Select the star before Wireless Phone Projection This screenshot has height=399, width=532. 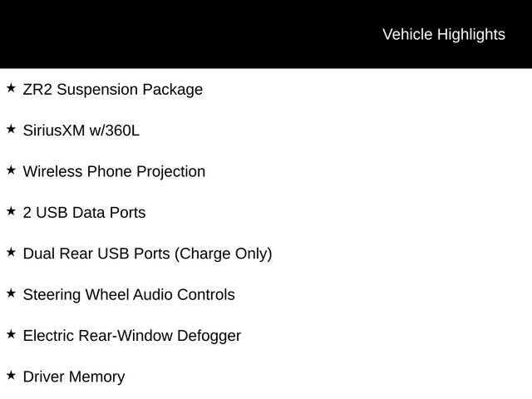(x=11, y=170)
